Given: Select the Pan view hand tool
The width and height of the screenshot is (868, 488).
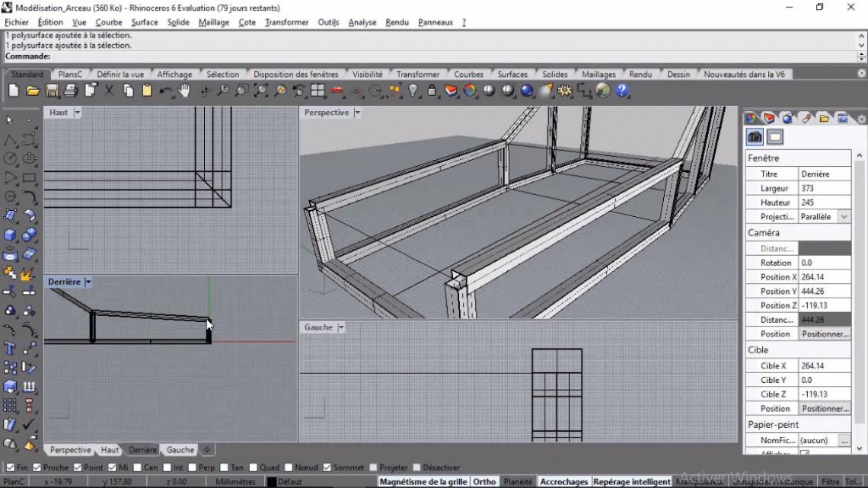Looking at the screenshot, I should [x=184, y=91].
